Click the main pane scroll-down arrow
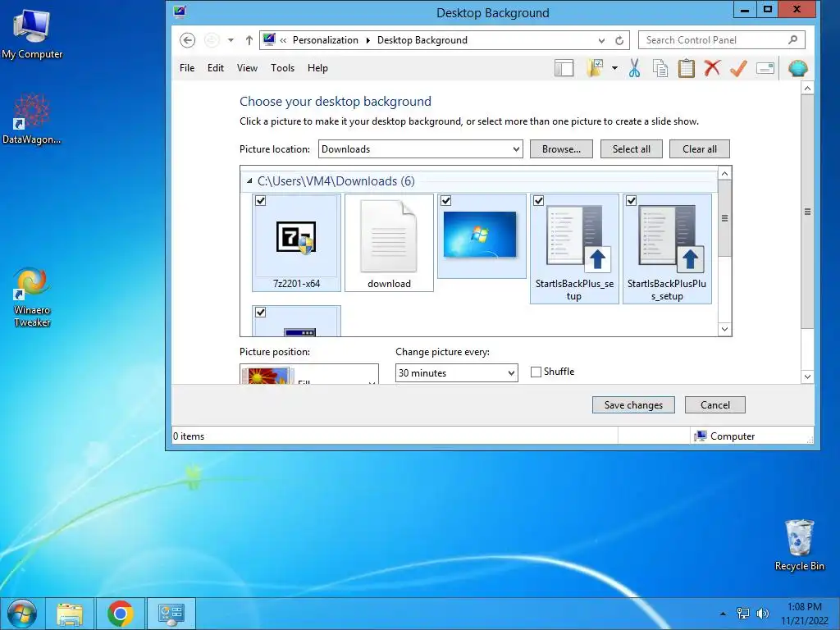The height and width of the screenshot is (630, 840). click(x=807, y=377)
